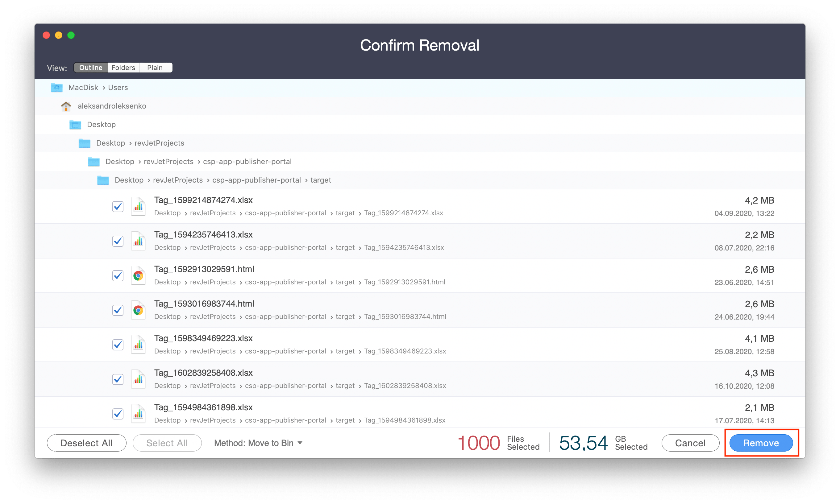Uncheck Tag_1593016983744.html checkbox
840x504 pixels.
[118, 310]
